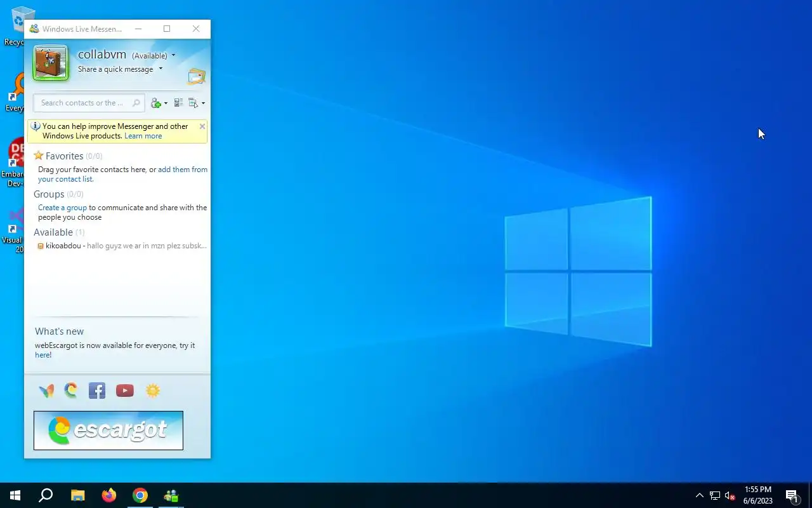Click the collabvm display name
This screenshot has height=508, width=812.
pos(102,55)
